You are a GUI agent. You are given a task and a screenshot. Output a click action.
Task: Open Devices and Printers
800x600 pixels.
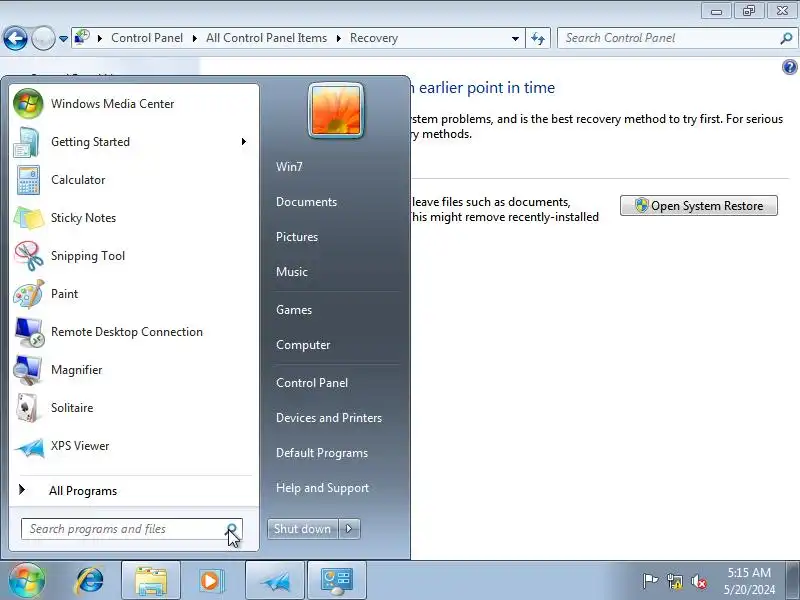329,418
